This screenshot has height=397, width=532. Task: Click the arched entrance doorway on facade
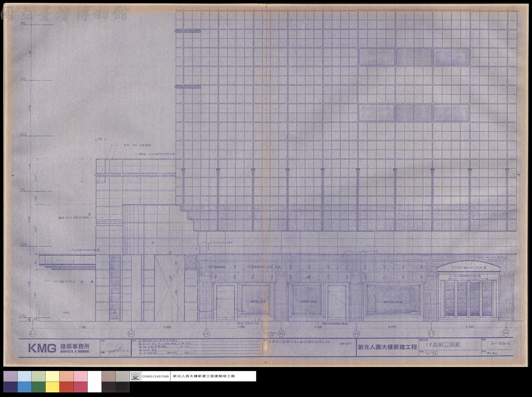pos(469,291)
